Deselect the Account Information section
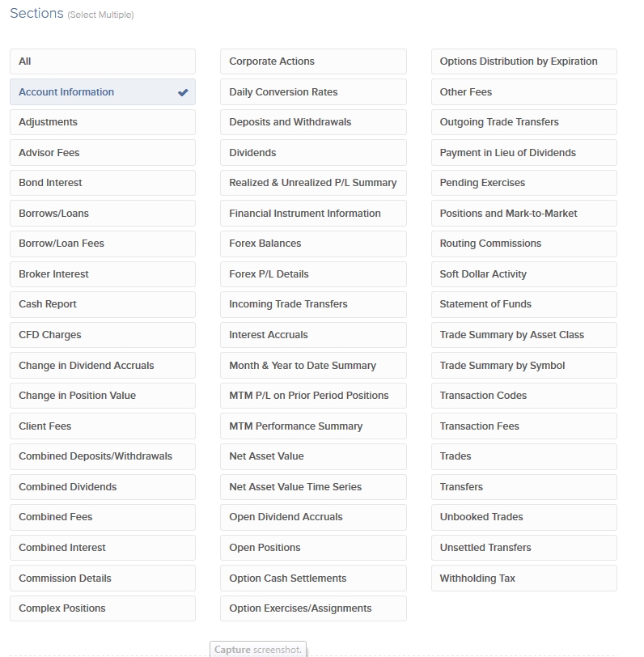Viewport: 644px width, 657px height. [x=102, y=92]
